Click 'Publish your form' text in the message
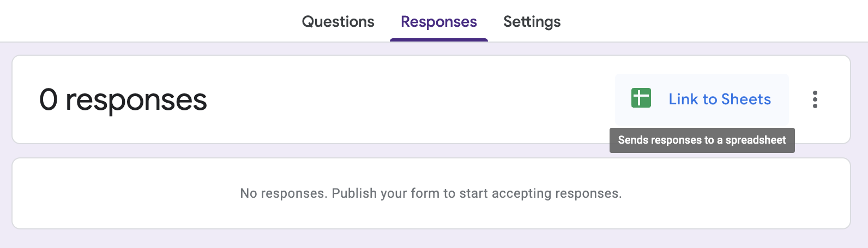The height and width of the screenshot is (248, 868). [x=385, y=193]
